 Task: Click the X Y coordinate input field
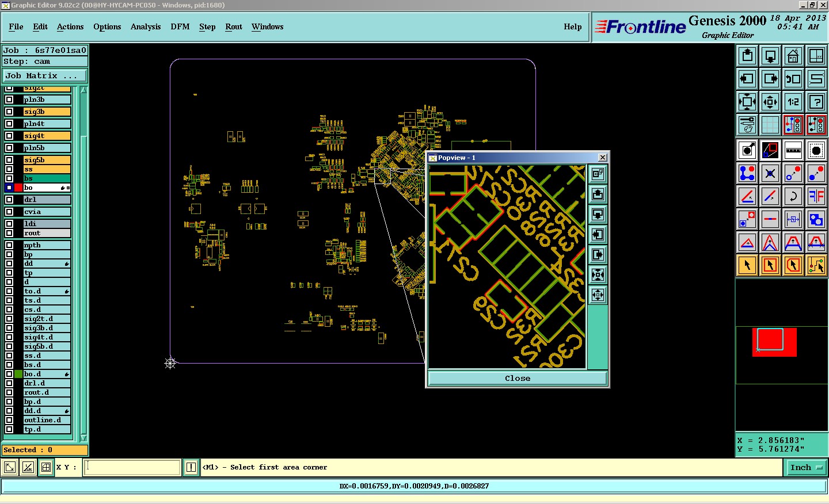click(x=132, y=467)
